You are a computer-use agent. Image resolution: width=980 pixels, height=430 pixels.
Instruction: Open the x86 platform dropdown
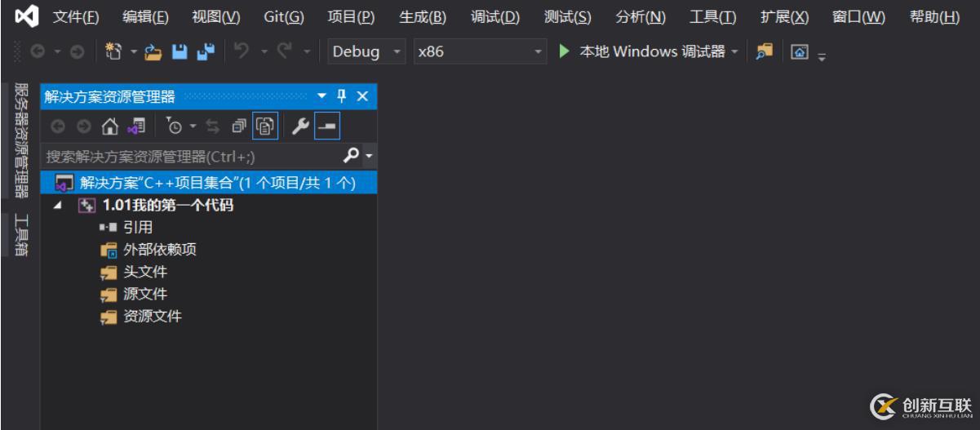tap(480, 51)
